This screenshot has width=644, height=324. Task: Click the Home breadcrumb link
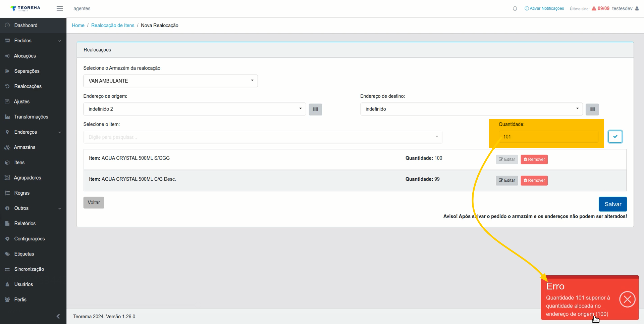coord(78,26)
